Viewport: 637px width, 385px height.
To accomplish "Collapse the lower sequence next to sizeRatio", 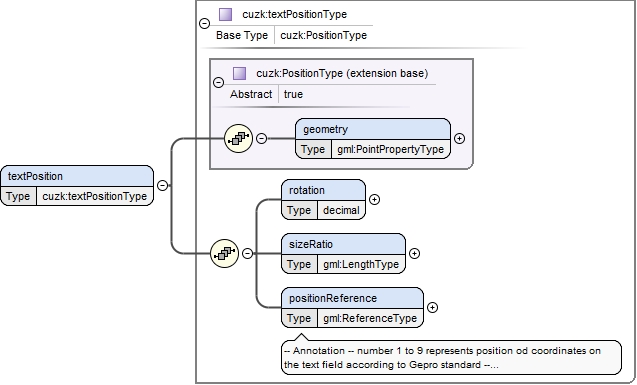I will point(247,253).
